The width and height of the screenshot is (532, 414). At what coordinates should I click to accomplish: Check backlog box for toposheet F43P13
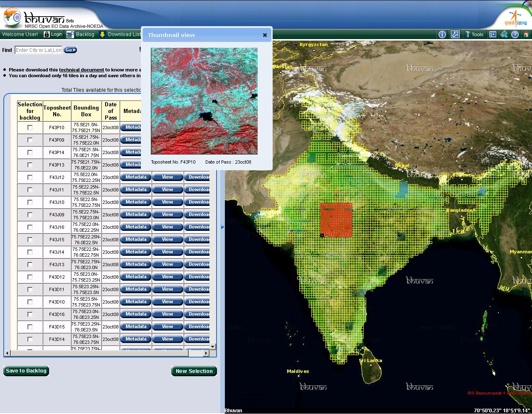point(30,165)
